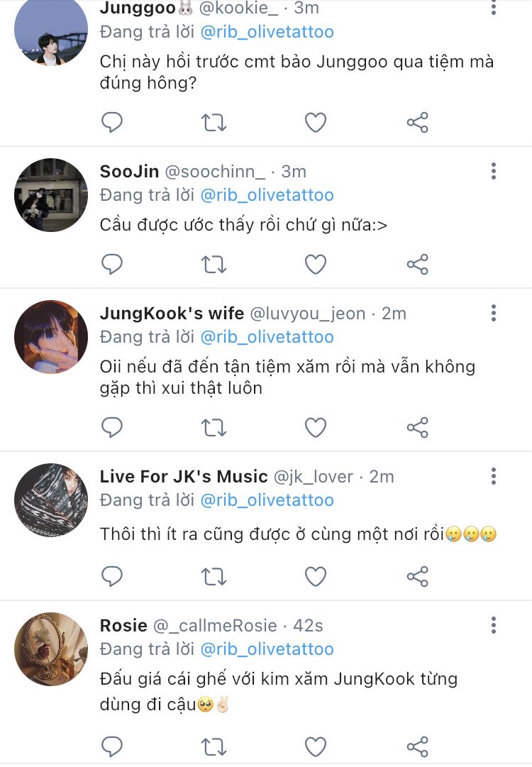Open reply box on Rosie's tweet
This screenshot has height=767, width=532.
point(112,746)
